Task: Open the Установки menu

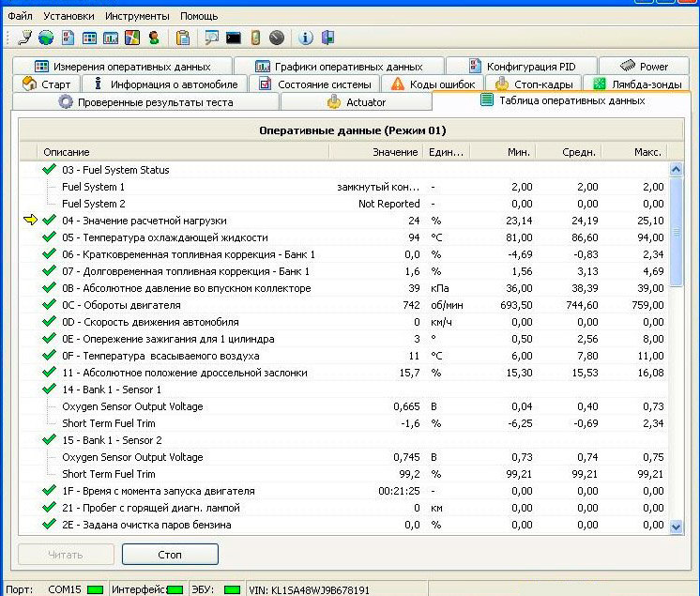Action: (x=68, y=16)
